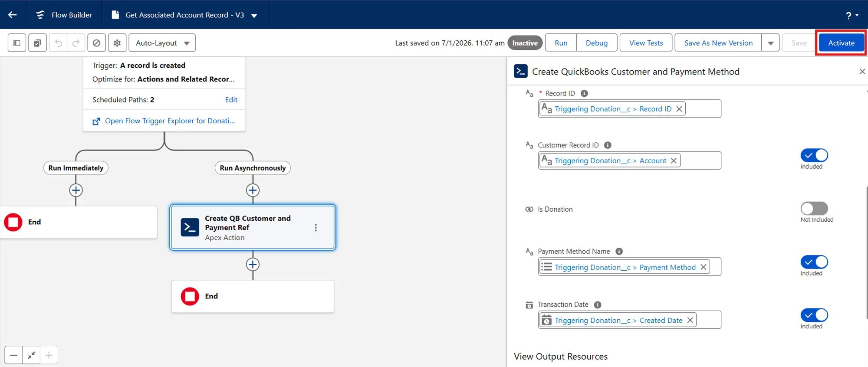
Task: Click the Apex Action icon on canvas node
Action: pos(190,227)
